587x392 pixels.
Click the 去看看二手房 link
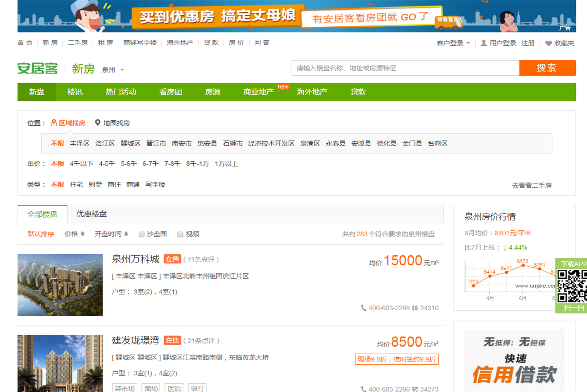[532, 185]
